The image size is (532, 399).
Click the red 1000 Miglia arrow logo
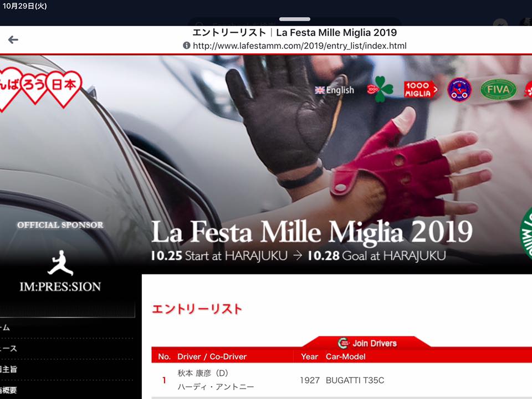(421, 90)
